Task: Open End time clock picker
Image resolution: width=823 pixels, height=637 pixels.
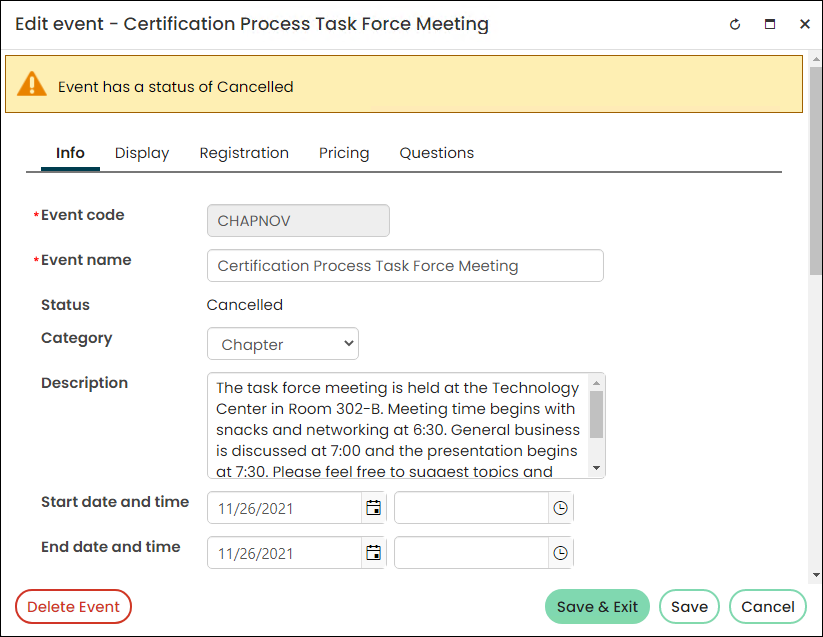Action: pos(561,553)
